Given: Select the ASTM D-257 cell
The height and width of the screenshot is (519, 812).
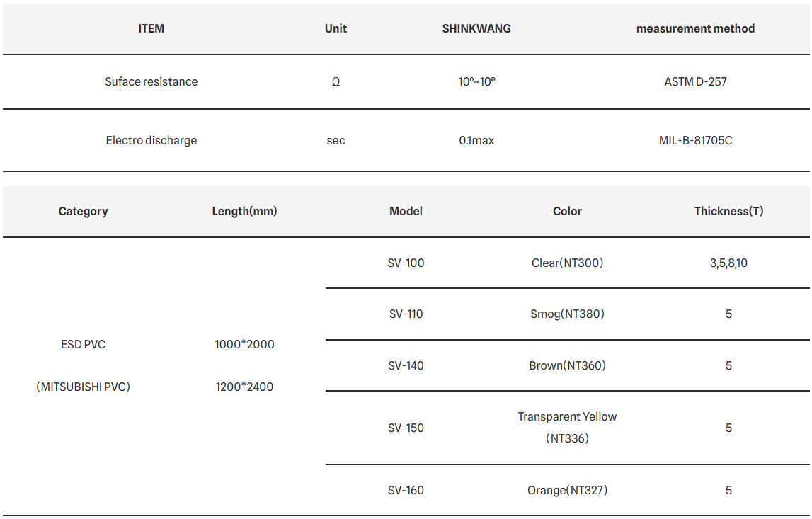Looking at the screenshot, I should click(695, 82).
